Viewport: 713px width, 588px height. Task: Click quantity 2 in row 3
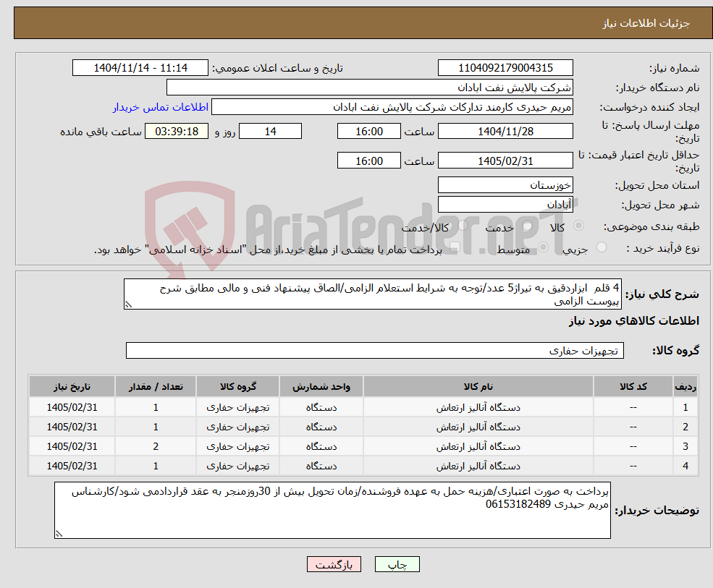156,447
